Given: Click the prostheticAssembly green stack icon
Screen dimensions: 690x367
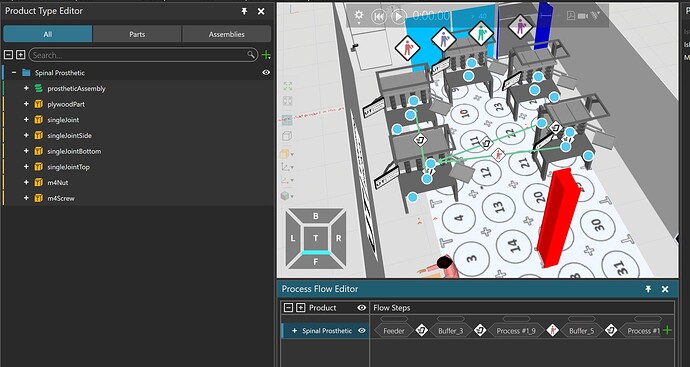Looking at the screenshot, I should click(39, 88).
